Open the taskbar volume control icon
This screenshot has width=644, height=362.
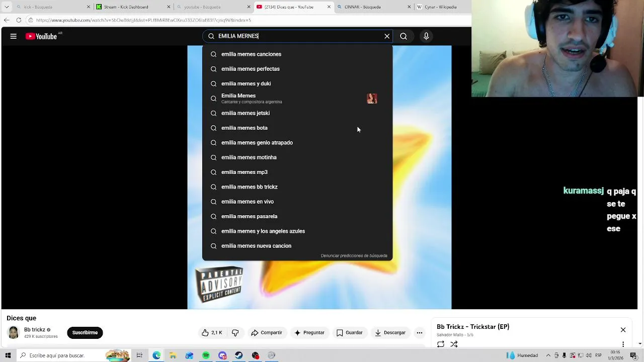588,355
